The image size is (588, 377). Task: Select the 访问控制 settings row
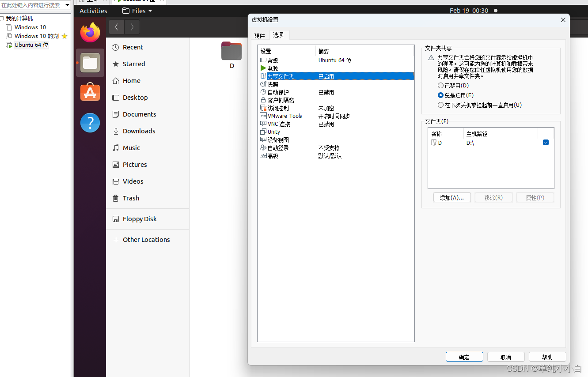point(336,108)
